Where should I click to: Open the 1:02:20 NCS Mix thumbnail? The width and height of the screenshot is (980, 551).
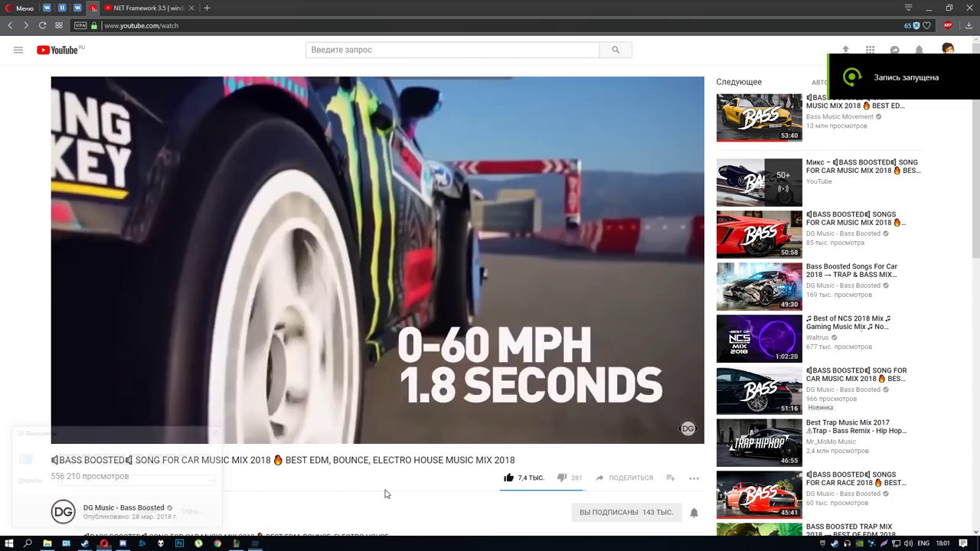(x=759, y=338)
